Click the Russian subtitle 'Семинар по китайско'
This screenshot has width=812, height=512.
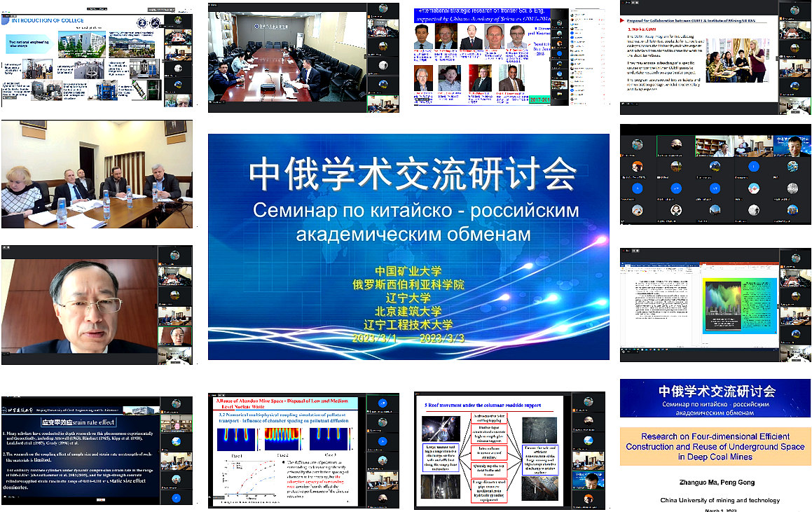[416, 210]
